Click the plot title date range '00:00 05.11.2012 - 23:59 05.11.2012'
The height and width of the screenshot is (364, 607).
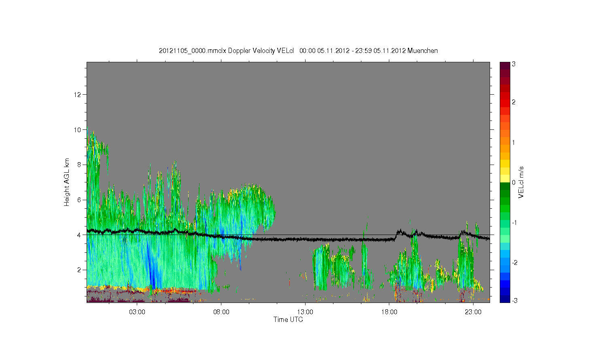point(352,51)
